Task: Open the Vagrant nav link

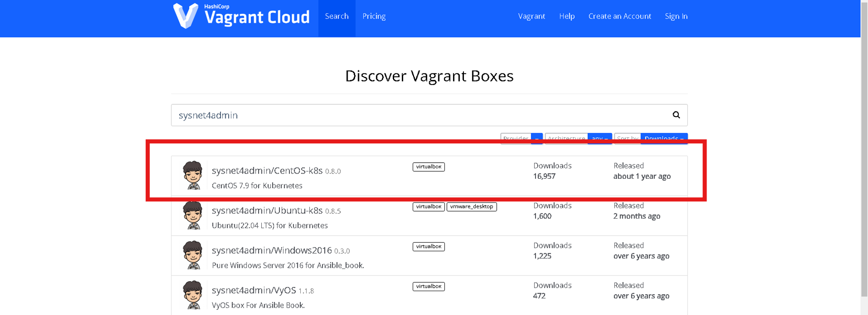Action: click(532, 16)
